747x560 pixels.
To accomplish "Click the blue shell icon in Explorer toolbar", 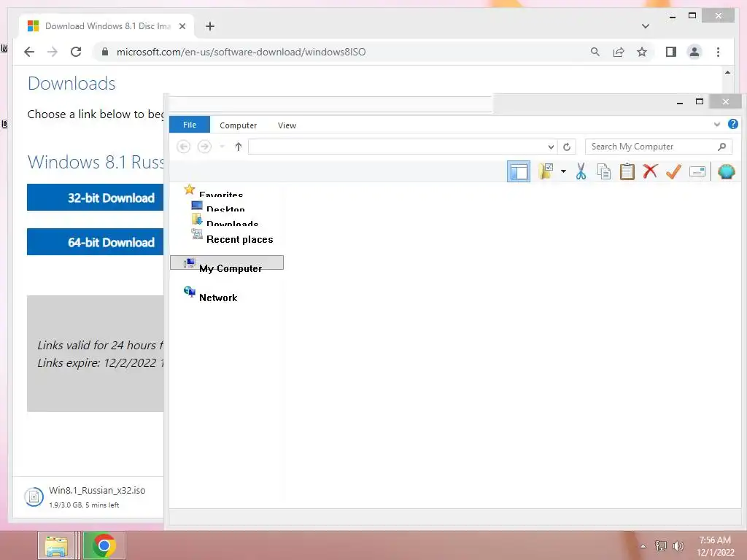I will [x=726, y=171].
